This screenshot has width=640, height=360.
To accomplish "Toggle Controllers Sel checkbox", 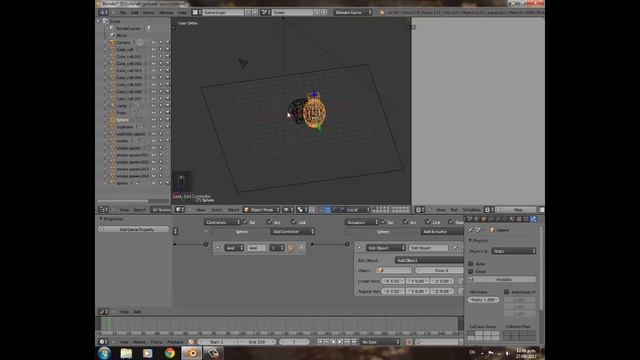I will 245,222.
